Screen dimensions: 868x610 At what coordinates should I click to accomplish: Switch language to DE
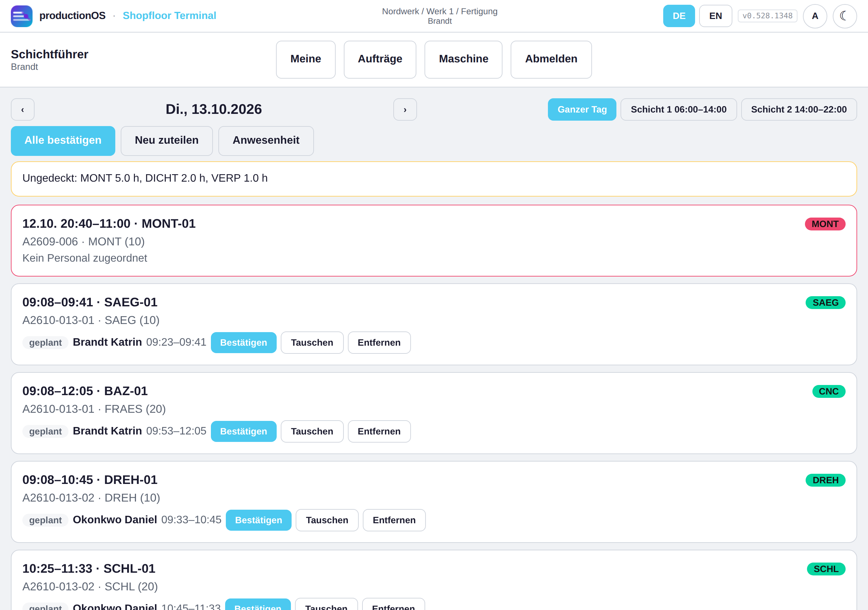678,16
